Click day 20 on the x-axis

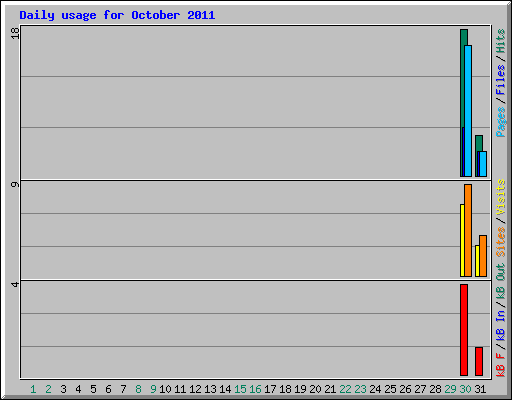(315, 389)
